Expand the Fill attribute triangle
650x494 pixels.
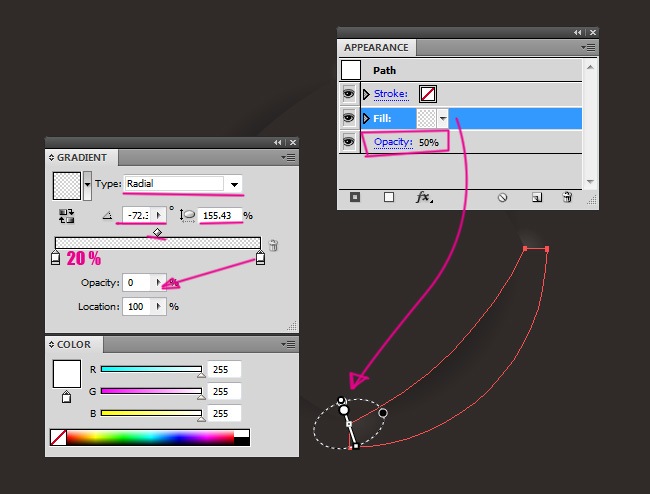point(366,119)
